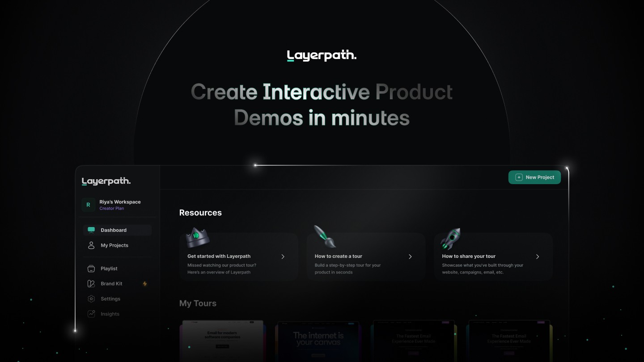Click the lightning bolt beside Brand Kit
The image size is (644, 362).
(144, 284)
